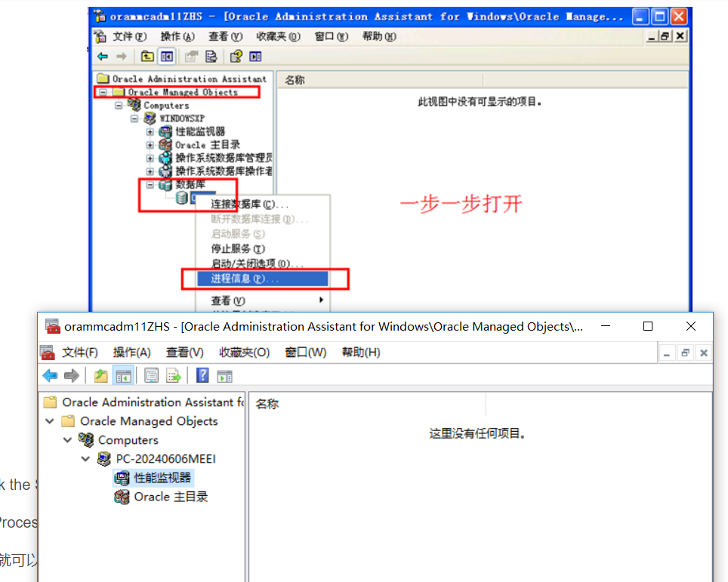Expand 性能监视器 node in upper XP tree
Screen dimensions: 728x582
[150, 132]
